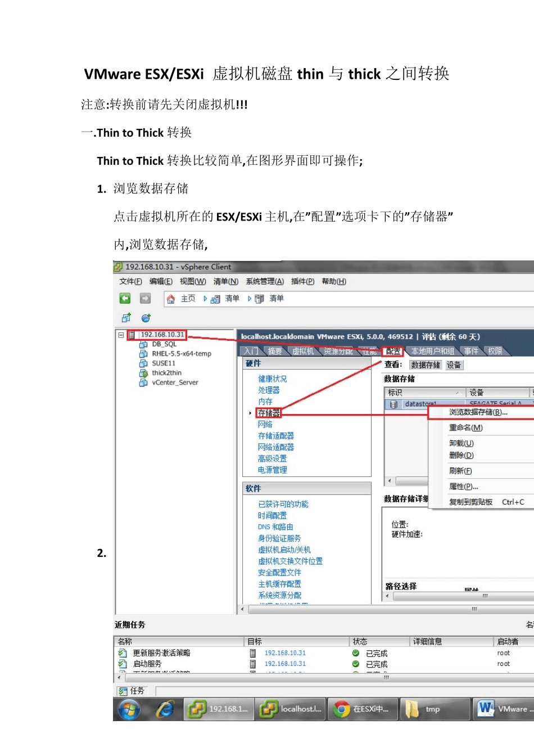Image resolution: width=534 pixels, height=756 pixels.
Task: Click the create resource pool toolbar icon
Action: point(146,318)
